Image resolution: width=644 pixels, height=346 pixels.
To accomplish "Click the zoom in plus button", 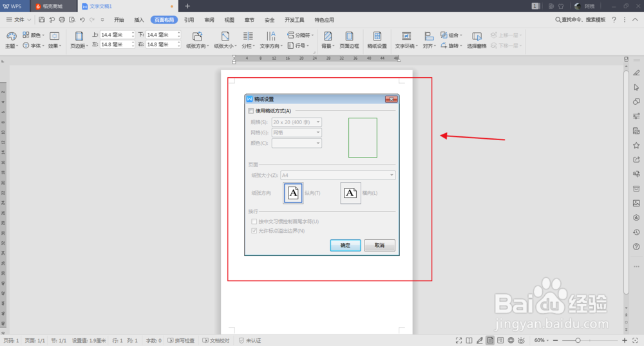I will (x=624, y=340).
